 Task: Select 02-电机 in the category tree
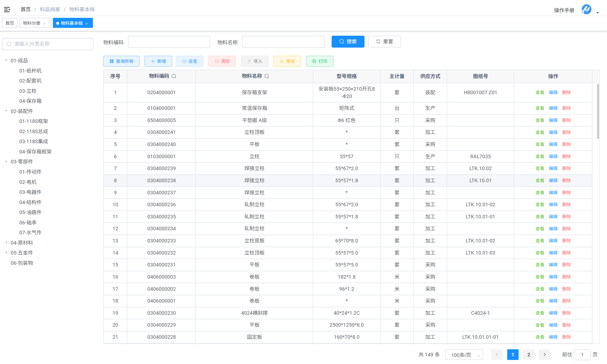[x=28, y=182]
